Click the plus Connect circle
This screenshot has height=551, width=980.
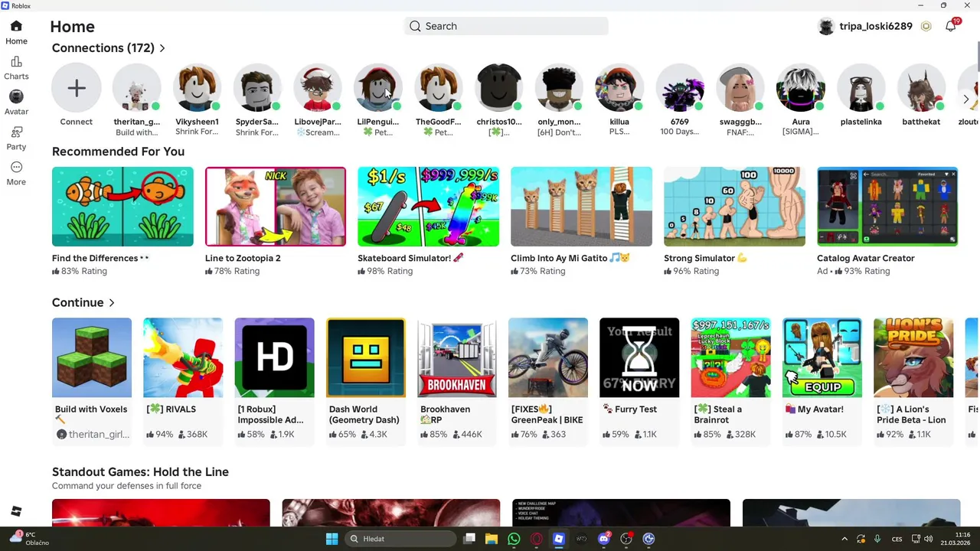pyautogui.click(x=77, y=88)
